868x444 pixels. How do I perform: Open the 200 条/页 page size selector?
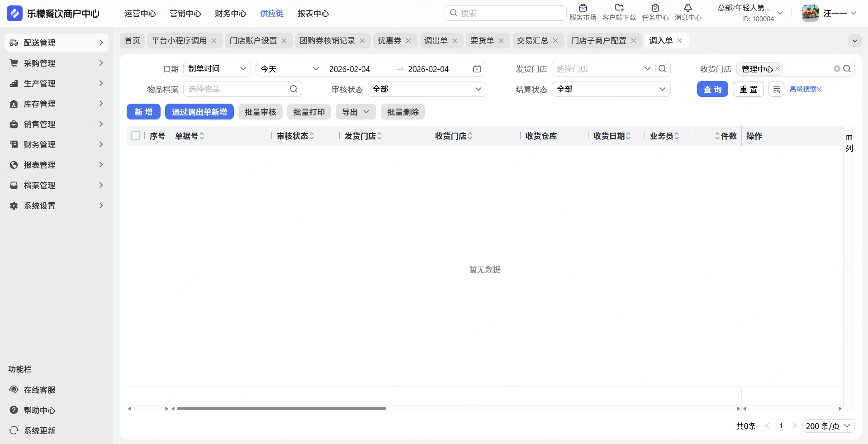pos(828,426)
